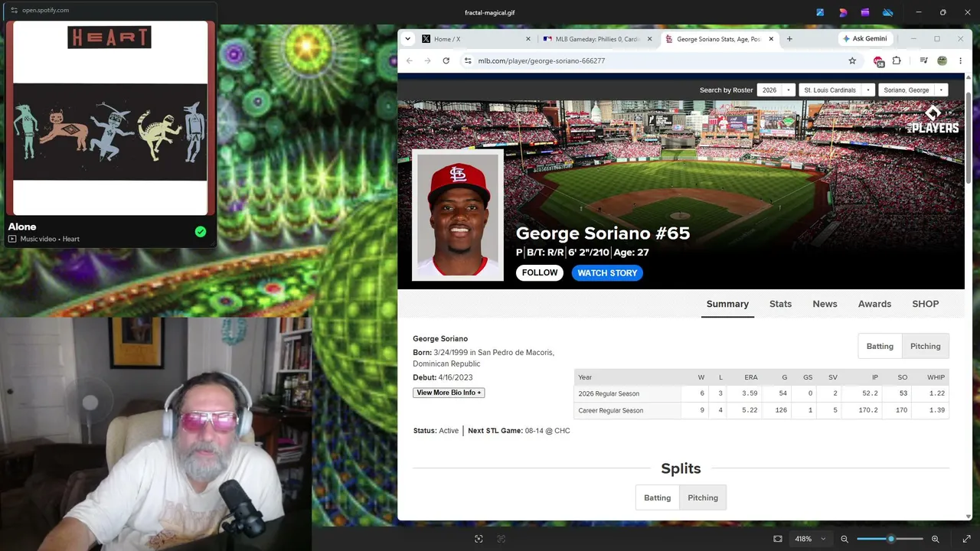
Task: Select the Summary tab
Action: [727, 304]
